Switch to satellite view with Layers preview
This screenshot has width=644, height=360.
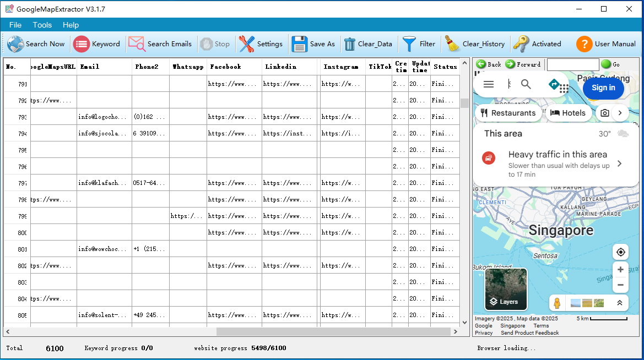click(506, 289)
